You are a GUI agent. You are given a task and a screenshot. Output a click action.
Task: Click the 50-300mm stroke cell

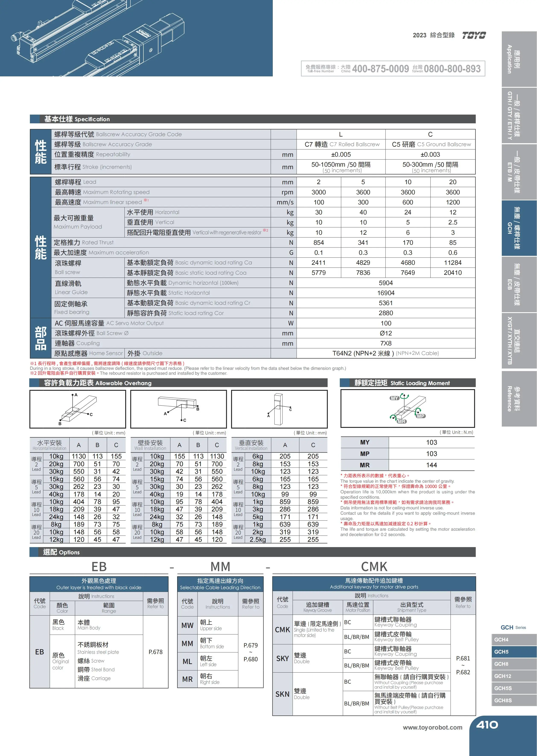tap(430, 167)
